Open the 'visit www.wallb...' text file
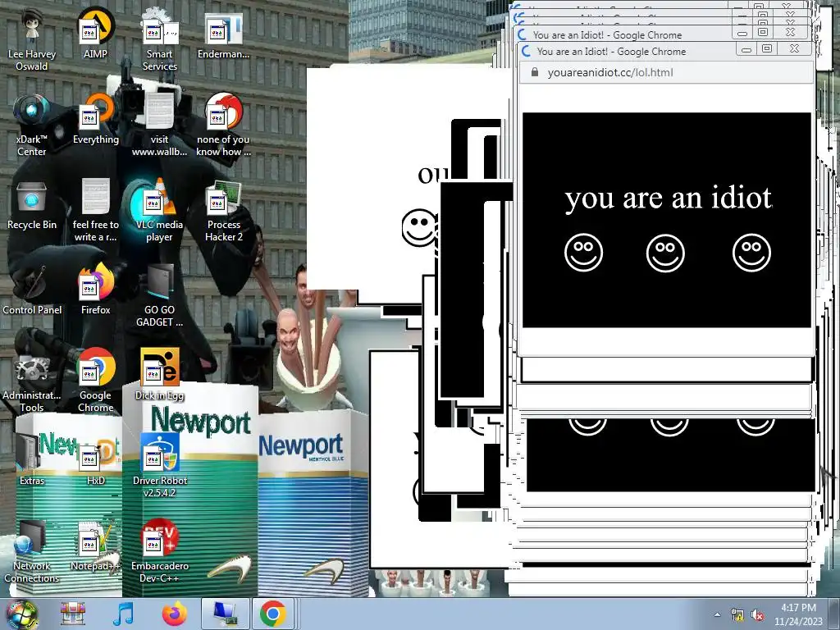This screenshot has height=630, width=840. (x=160, y=126)
